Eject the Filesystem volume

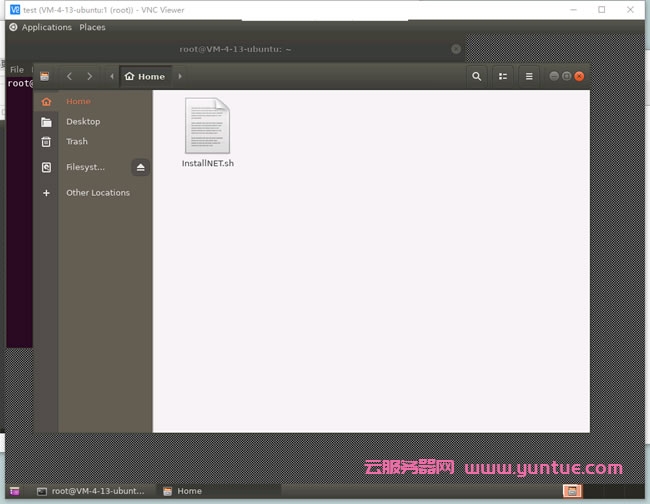140,167
